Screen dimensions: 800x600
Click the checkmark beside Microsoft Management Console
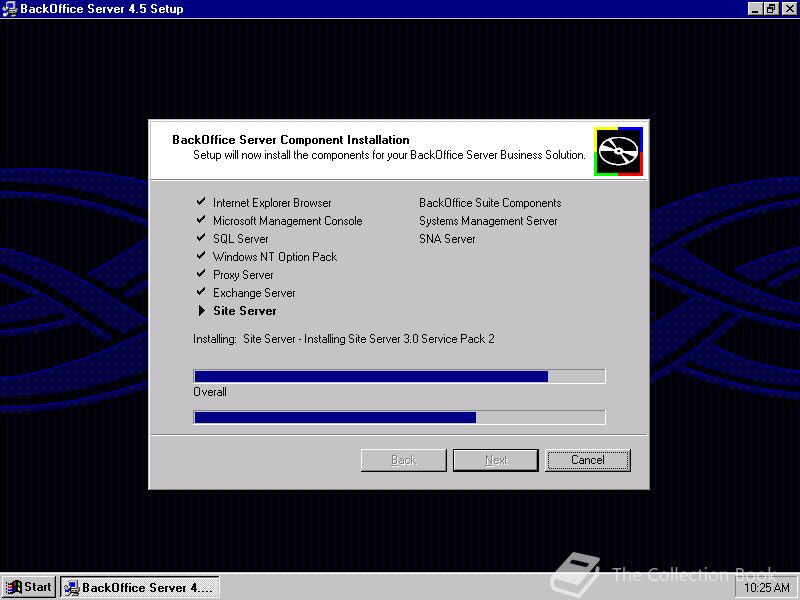coord(201,220)
